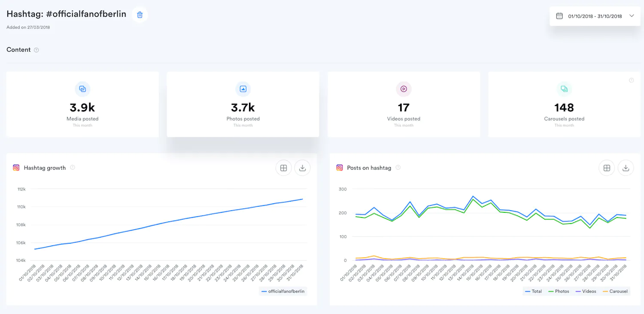Open help tooltip next to Hashtag growth
Image resolution: width=644 pixels, height=314 pixels.
[x=73, y=168]
